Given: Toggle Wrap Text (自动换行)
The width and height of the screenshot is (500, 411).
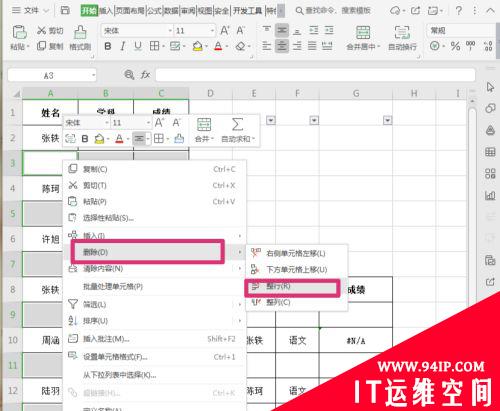Looking at the screenshot, I should coord(402,38).
